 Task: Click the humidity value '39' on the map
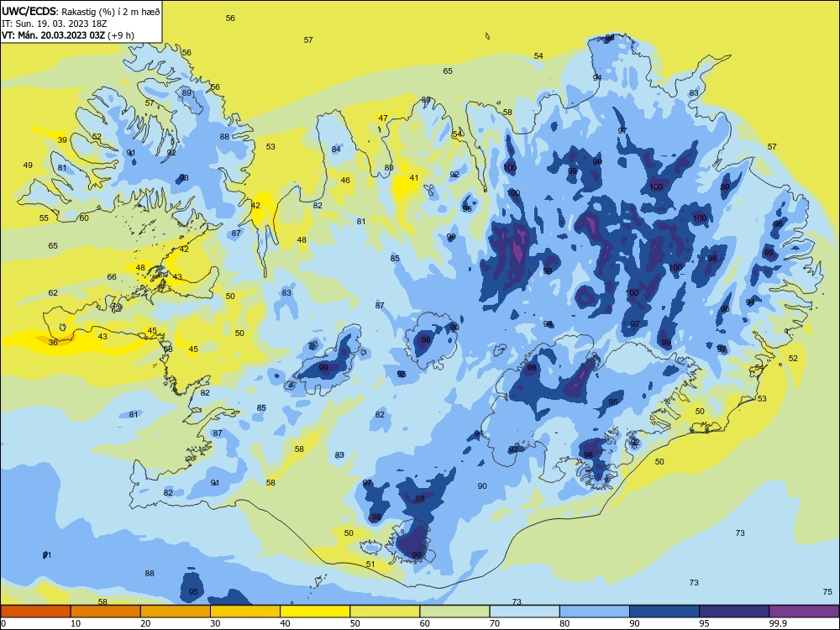pos(62,139)
